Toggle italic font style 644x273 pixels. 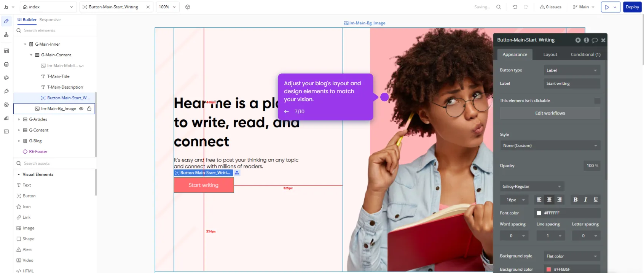point(586,200)
